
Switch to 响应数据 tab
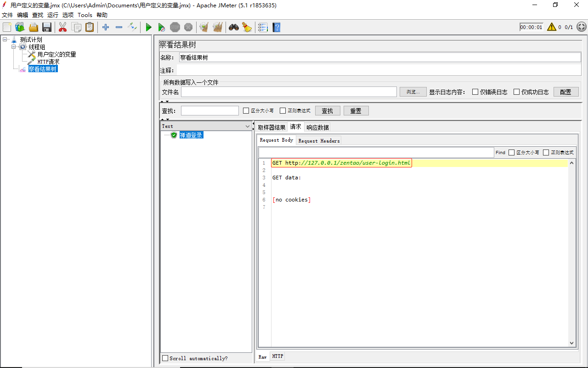pos(317,127)
